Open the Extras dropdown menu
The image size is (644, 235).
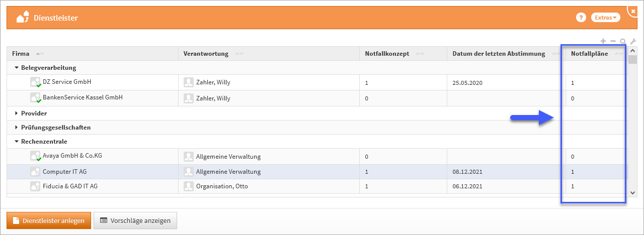pos(605,18)
